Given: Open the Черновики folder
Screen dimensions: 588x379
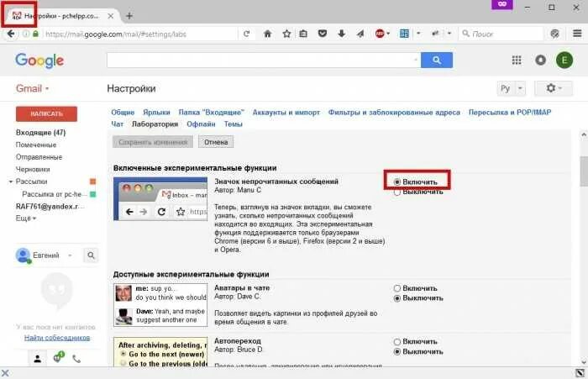Looking at the screenshot, I should pos(33,170).
